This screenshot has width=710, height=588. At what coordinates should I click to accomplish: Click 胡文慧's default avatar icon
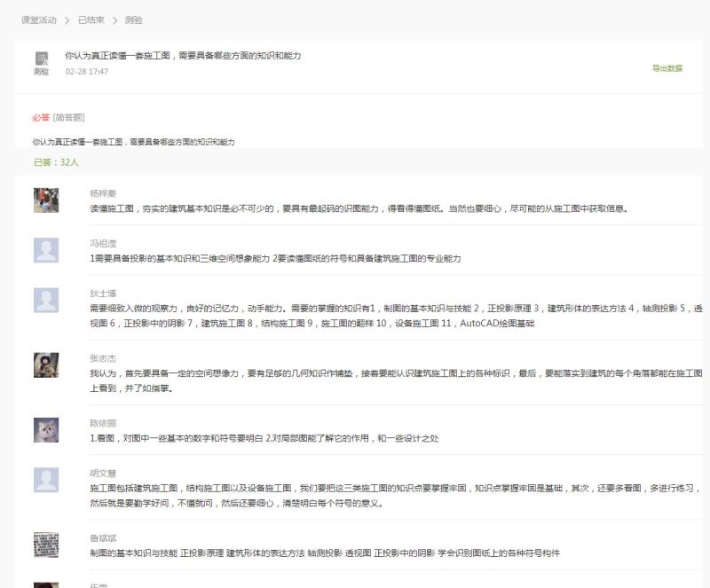coord(46,480)
